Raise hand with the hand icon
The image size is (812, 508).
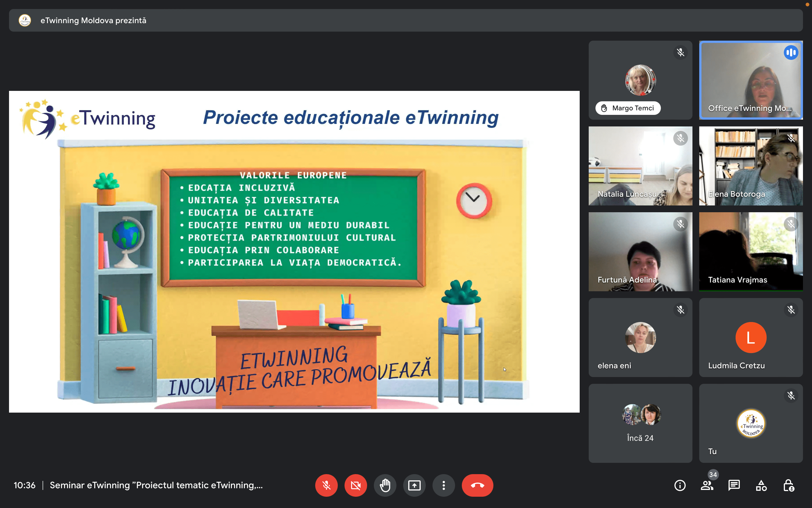click(385, 485)
